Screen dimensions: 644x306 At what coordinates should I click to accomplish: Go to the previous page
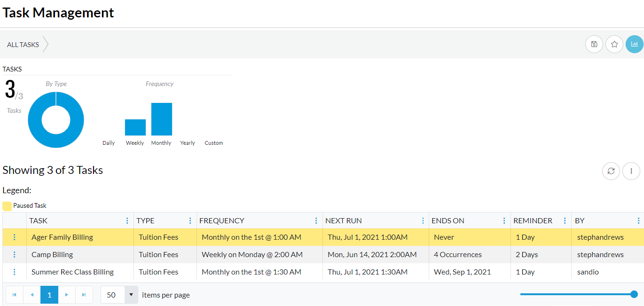[32, 295]
